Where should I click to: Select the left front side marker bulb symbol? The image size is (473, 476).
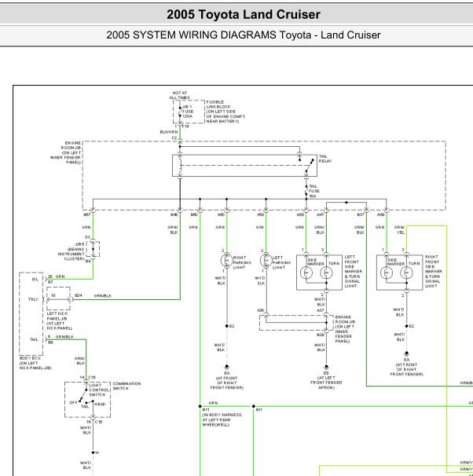[306, 273]
